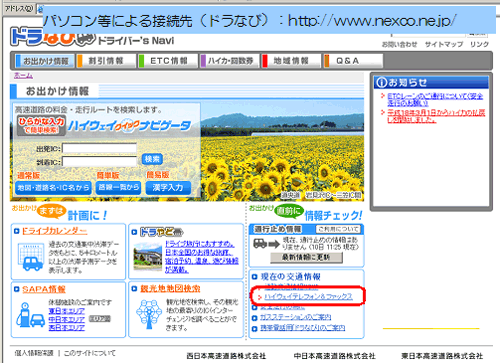Open the ガスステーションのご案内 link
Viewport: 500px width, 363px height.
(295, 317)
